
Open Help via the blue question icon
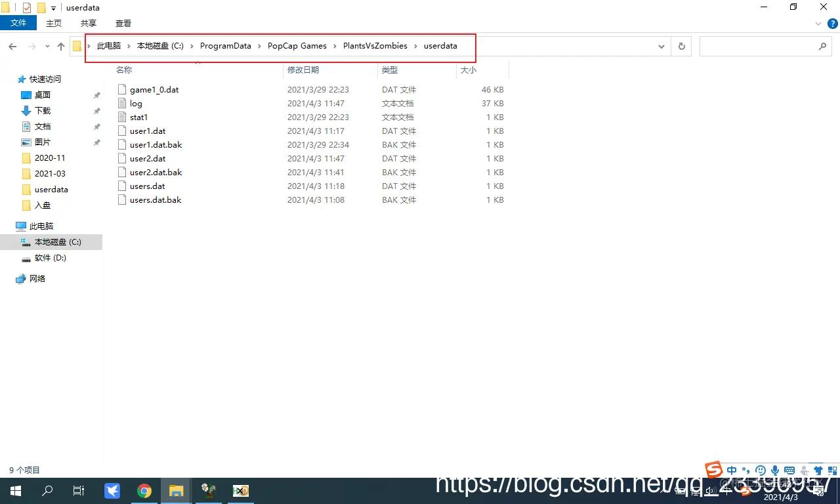pyautogui.click(x=833, y=24)
